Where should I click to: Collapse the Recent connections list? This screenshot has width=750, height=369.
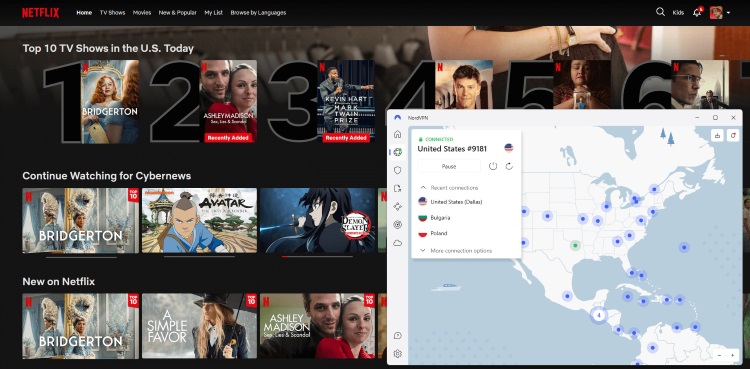tap(423, 188)
